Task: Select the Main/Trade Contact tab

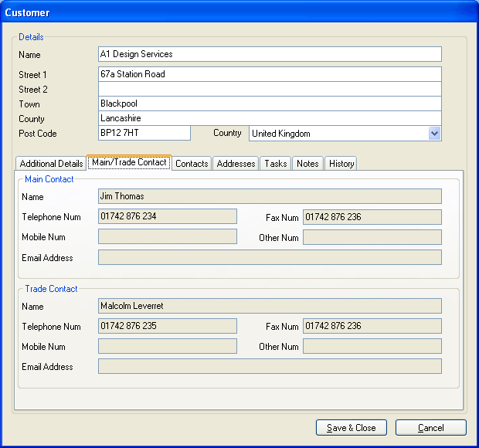Action: (129, 162)
